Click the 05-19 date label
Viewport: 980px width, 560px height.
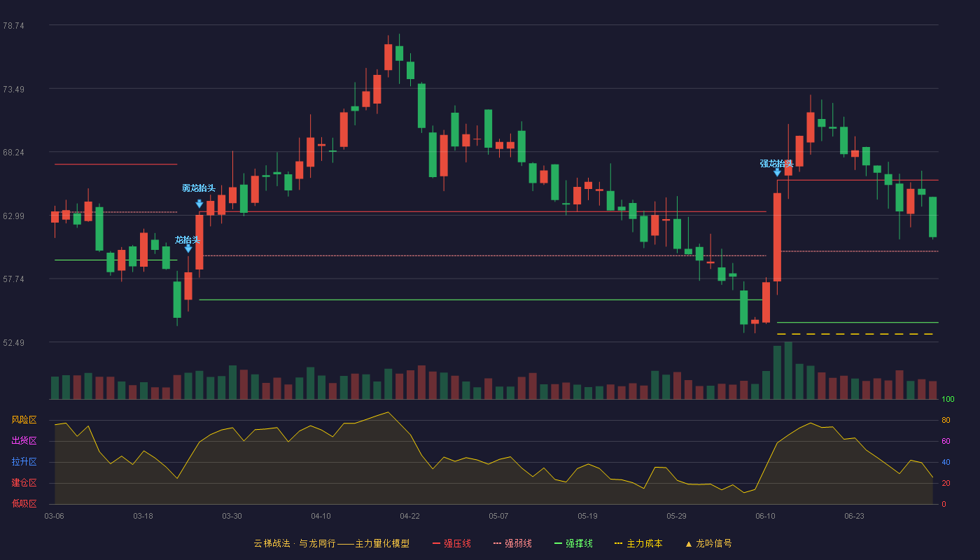[587, 516]
